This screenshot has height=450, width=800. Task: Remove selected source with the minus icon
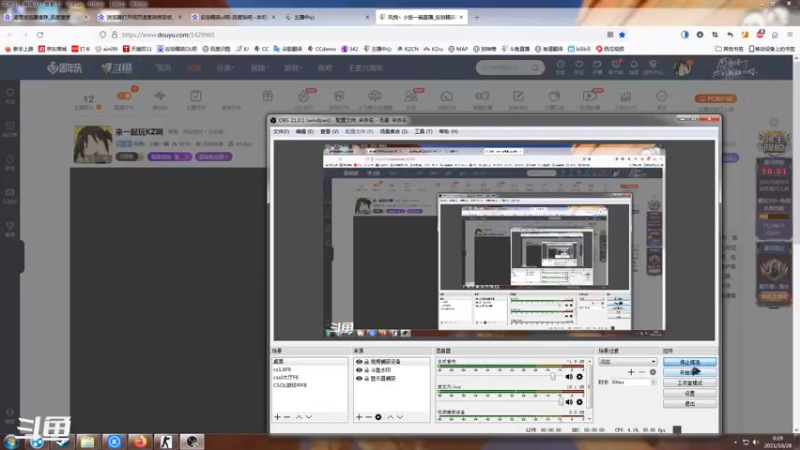coord(368,417)
